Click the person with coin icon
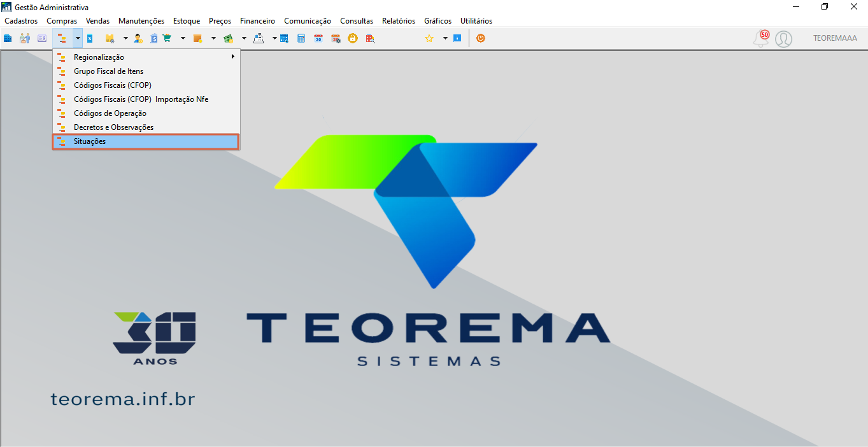 (138, 38)
